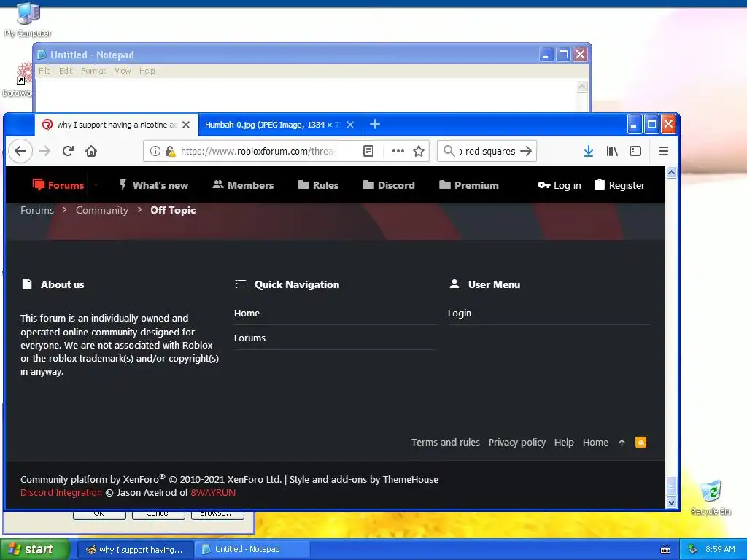The height and width of the screenshot is (560, 747).
Task: Open the File menu in Notepad
Action: click(x=44, y=71)
